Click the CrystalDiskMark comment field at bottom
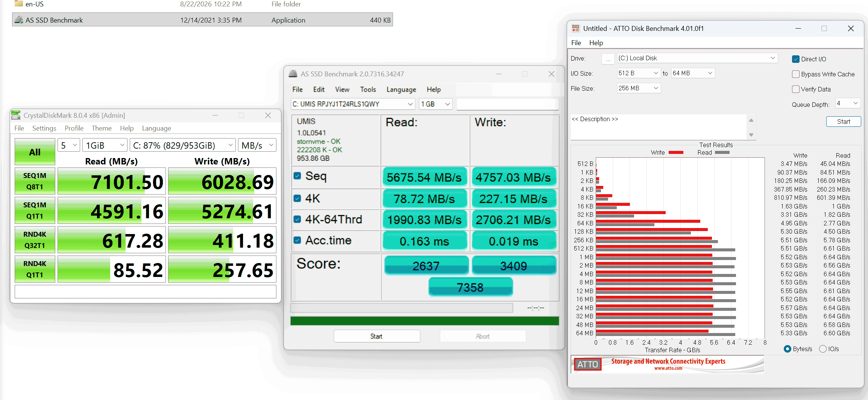 (x=146, y=292)
